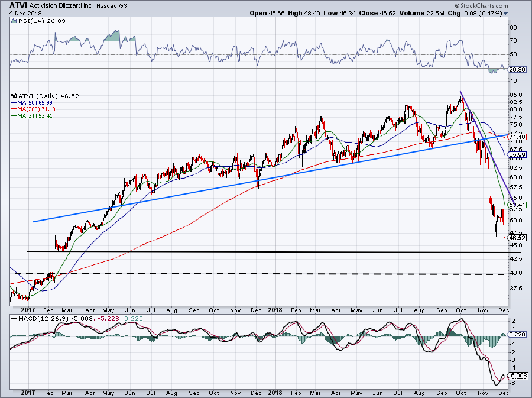Click the 57.5 label on the price axis

[515, 187]
